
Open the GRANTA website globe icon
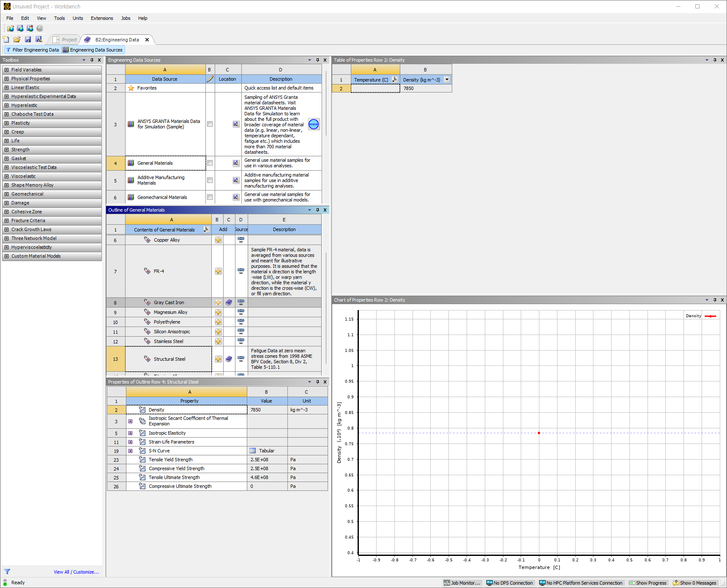[314, 124]
